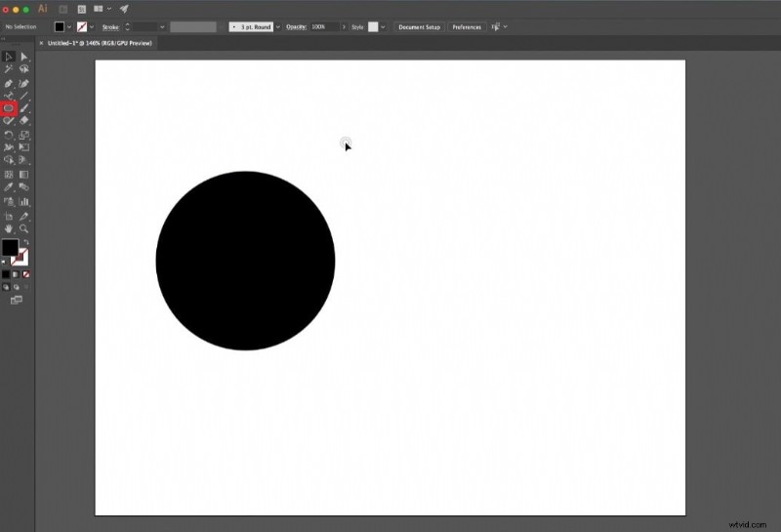Expand the Stroke color dropdown arrow
The width and height of the screenshot is (781, 532).
[x=92, y=27]
